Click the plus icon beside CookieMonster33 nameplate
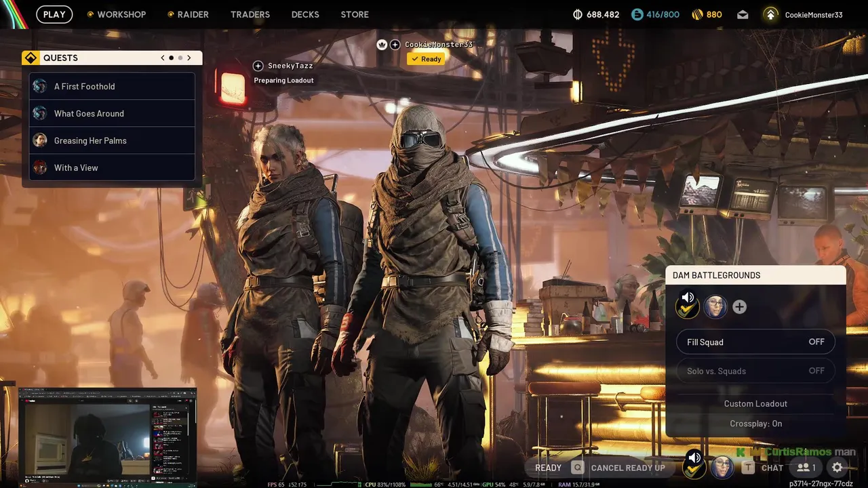This screenshot has width=868, height=488. (395, 45)
